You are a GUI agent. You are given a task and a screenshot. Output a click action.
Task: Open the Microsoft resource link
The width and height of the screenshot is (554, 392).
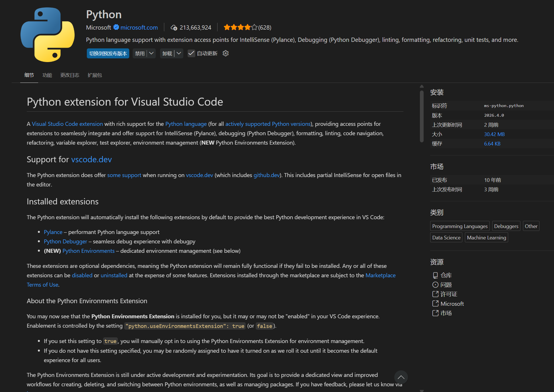452,304
